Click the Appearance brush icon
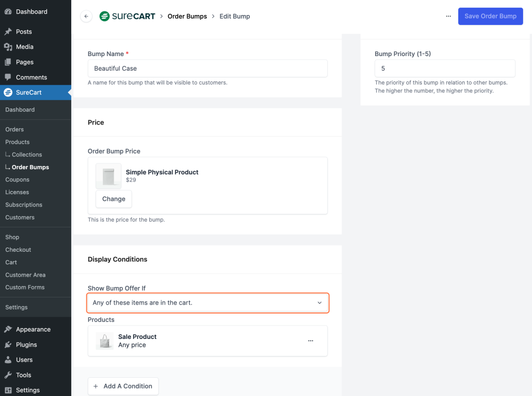Screen dimensions: 532x396 tap(8, 329)
